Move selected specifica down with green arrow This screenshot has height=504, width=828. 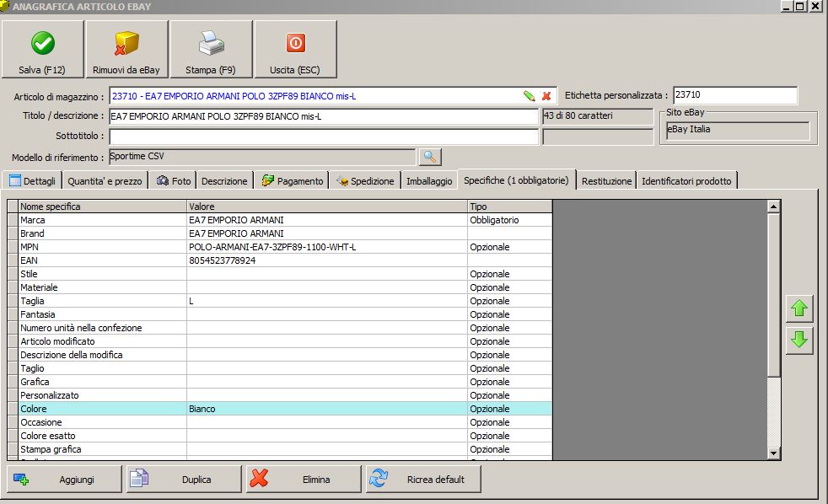tap(799, 340)
